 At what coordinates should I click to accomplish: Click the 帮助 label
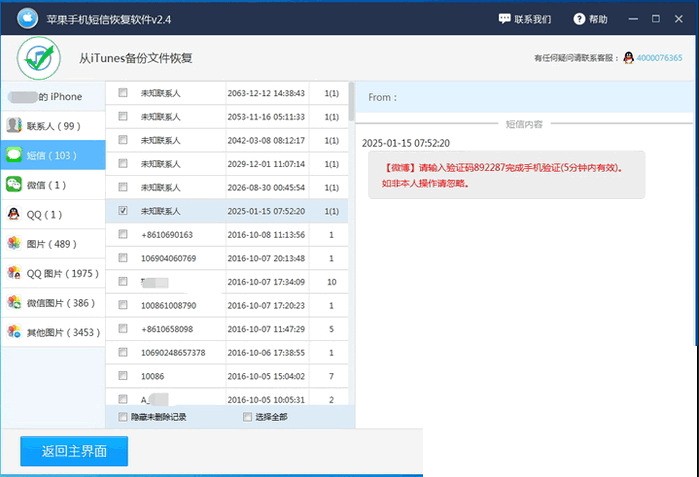pyautogui.click(x=598, y=19)
